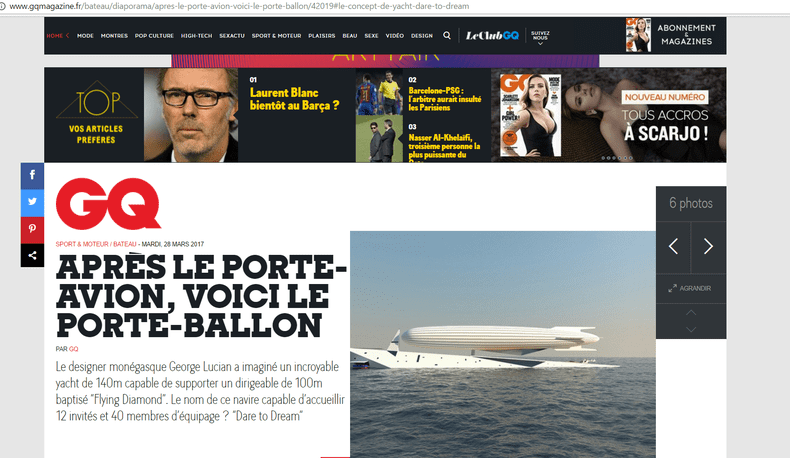Pin the article with Pinterest icon

click(x=32, y=229)
